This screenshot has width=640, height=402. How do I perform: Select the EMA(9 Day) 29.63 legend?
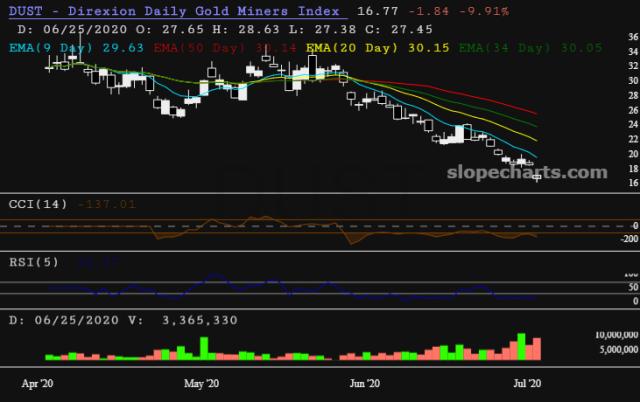point(76,48)
